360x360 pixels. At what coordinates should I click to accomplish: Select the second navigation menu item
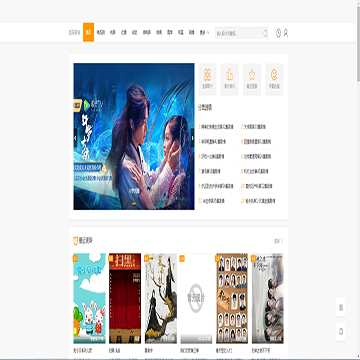101,33
